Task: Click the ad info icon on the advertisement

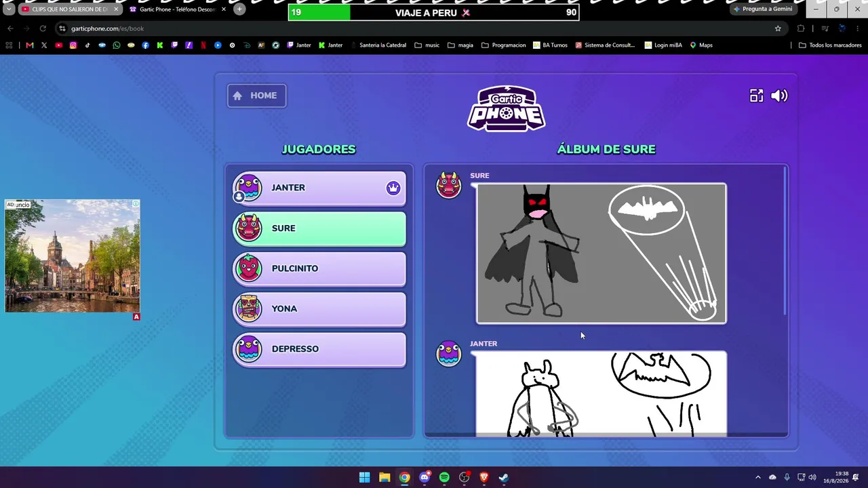Action: coord(136,204)
